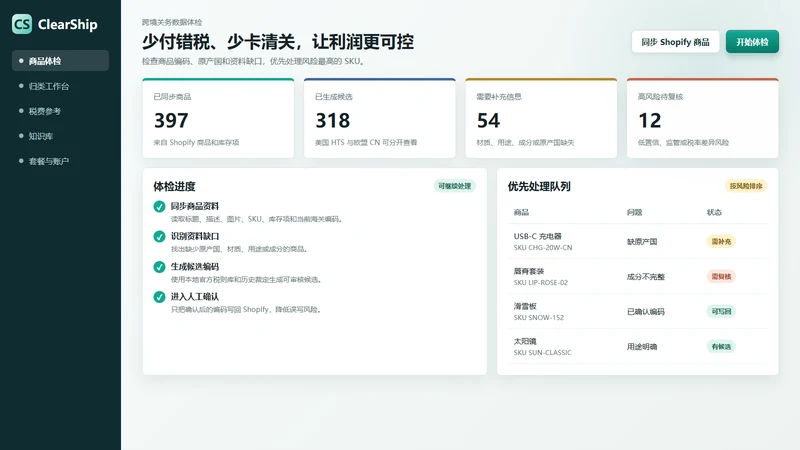
Task: Open 知识库 sidebar item
Action: click(x=60, y=136)
